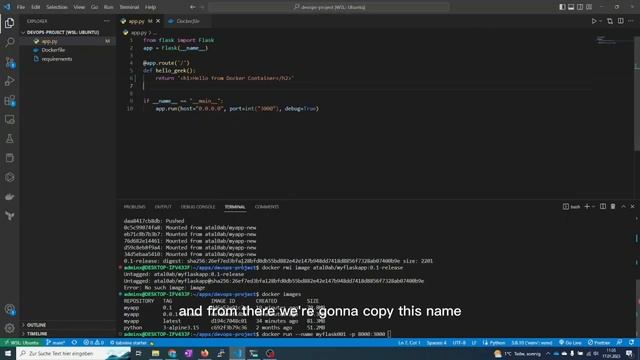Open the View menu
Image resolution: width=640 pixels, height=360 pixels.
(79, 7)
